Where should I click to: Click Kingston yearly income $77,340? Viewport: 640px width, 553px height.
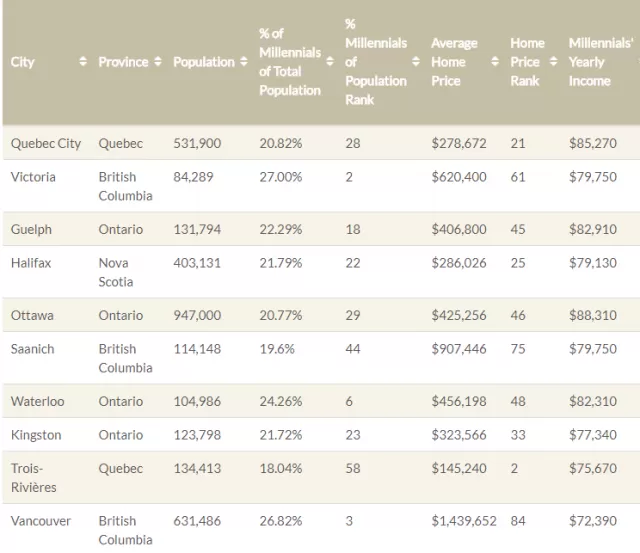point(593,435)
